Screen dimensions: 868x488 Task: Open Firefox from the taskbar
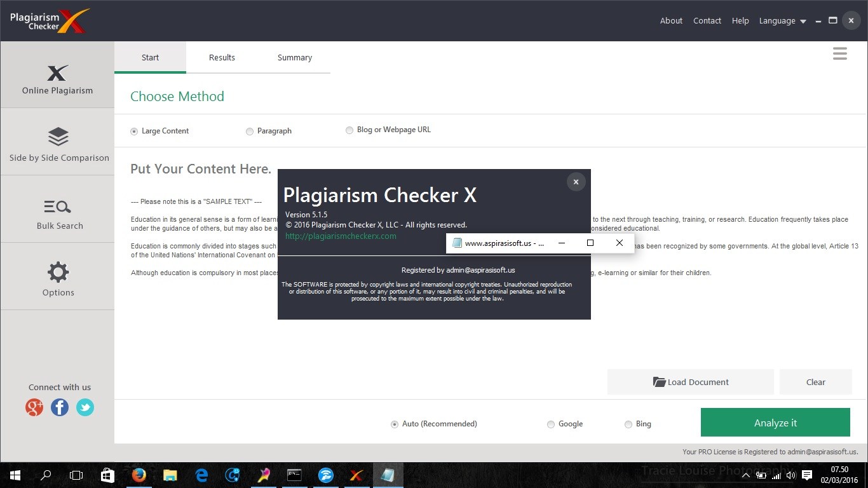coord(139,475)
